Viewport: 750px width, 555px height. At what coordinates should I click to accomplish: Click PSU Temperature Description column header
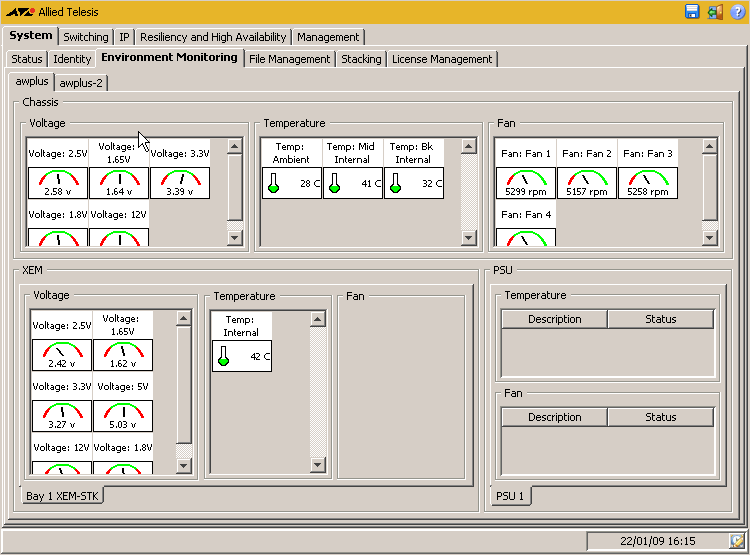[554, 319]
